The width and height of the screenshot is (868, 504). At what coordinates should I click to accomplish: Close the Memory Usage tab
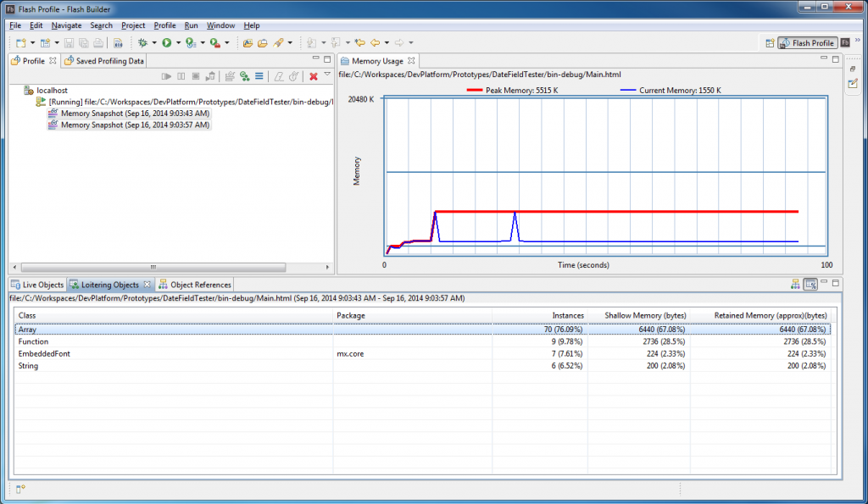coord(412,61)
